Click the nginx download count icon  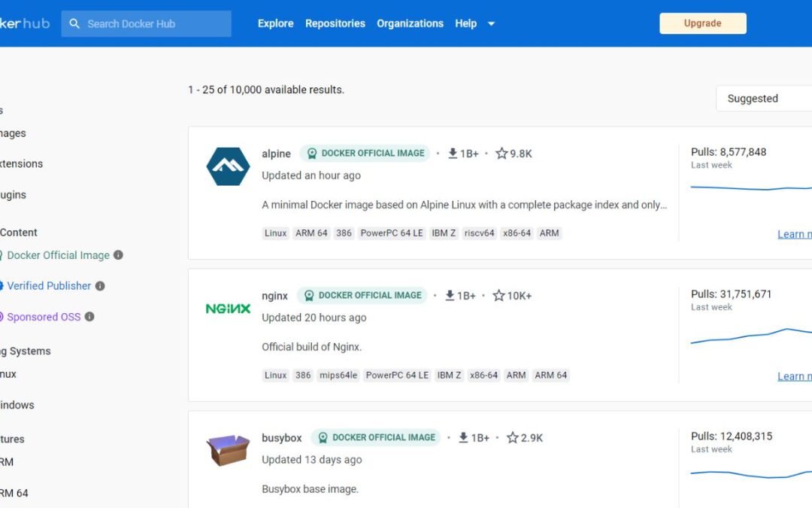450,296
